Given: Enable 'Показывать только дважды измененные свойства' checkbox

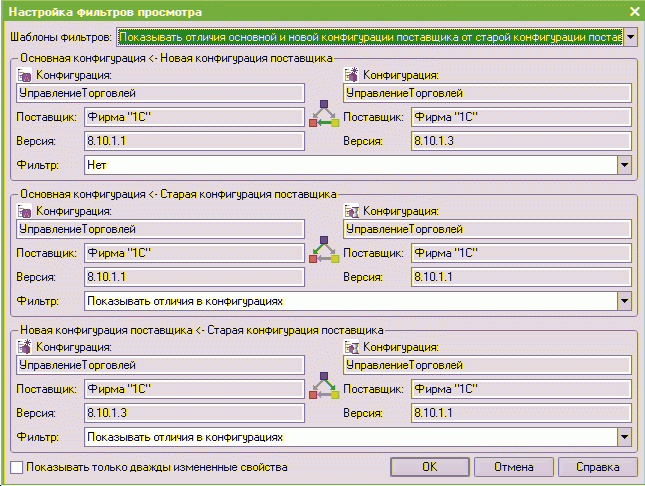Looking at the screenshot, I should click(16, 467).
